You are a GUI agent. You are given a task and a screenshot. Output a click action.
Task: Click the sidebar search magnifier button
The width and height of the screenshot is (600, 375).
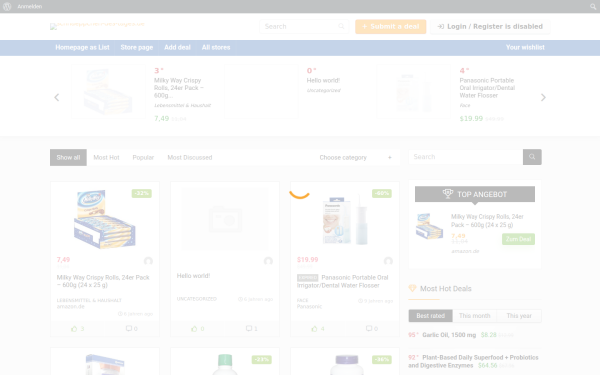(532, 157)
